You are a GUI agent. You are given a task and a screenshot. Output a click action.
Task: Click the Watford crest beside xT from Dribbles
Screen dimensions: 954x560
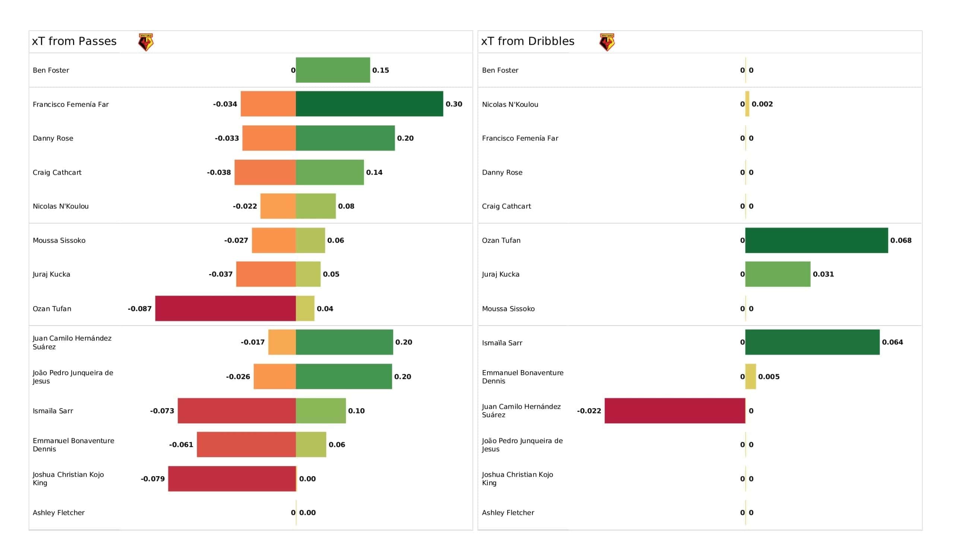(607, 42)
